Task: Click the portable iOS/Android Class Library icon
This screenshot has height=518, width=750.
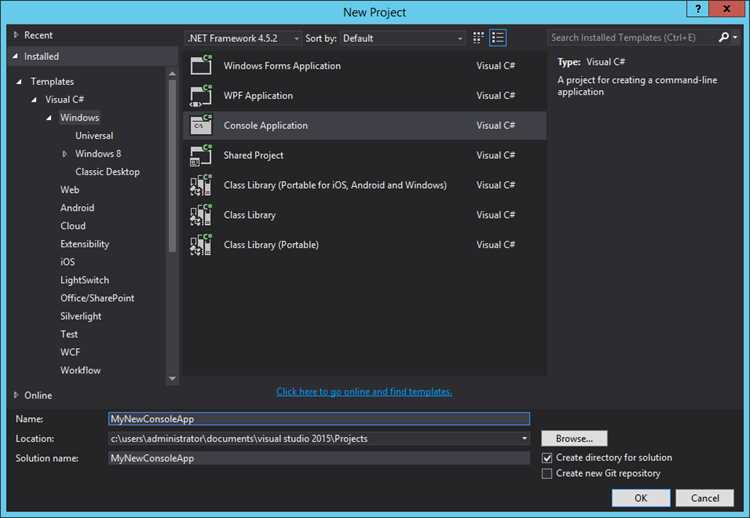Action: [201, 185]
